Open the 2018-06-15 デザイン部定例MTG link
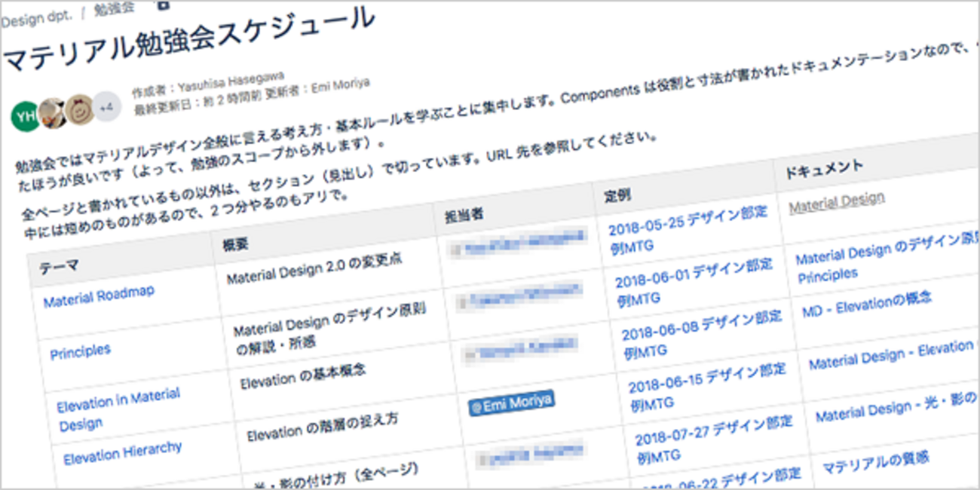The height and width of the screenshot is (490, 980). [x=708, y=386]
